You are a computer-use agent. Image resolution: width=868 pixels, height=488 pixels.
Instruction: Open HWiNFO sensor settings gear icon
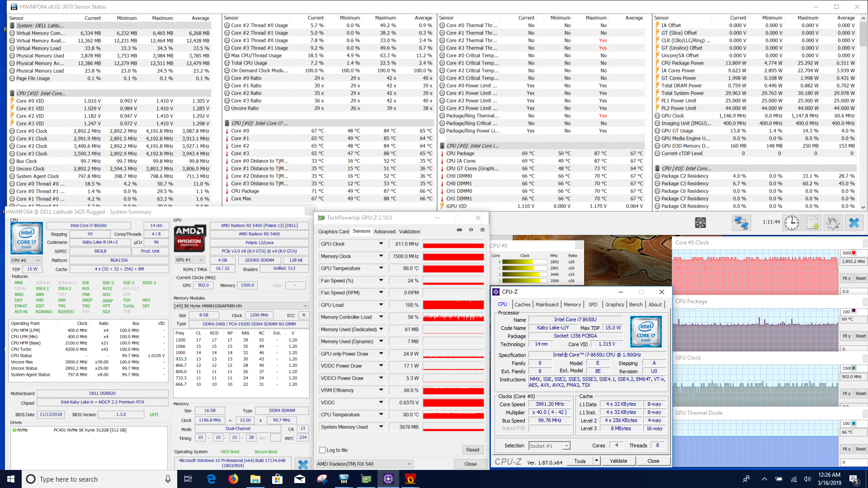[833, 223]
